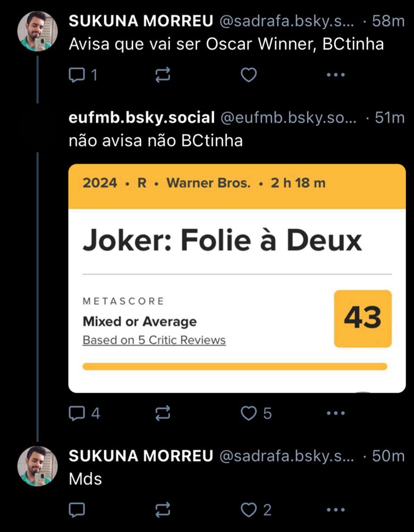The height and width of the screenshot is (532, 414).
Task: Like the "não avisa não BCtinha" post
Action: point(249,413)
